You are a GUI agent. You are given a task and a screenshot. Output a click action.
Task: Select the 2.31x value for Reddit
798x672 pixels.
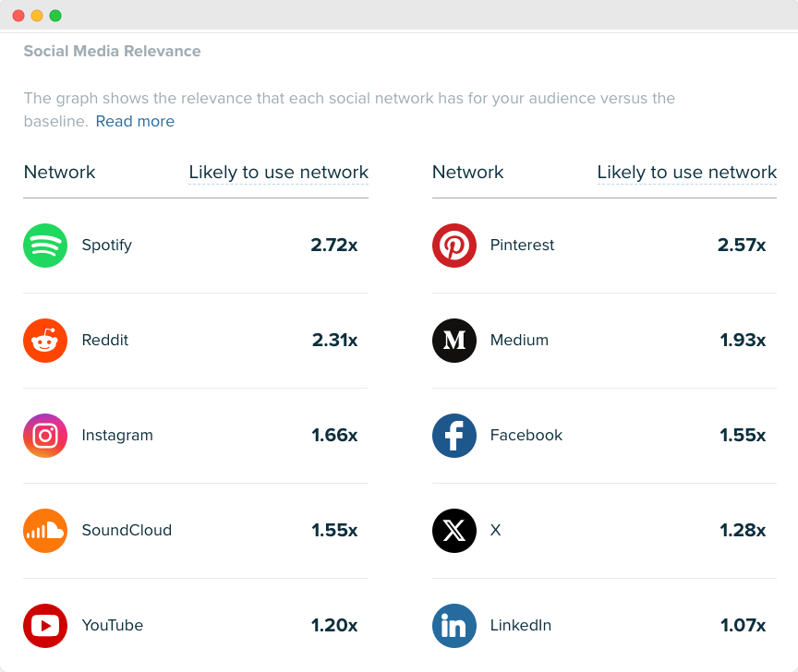point(335,340)
